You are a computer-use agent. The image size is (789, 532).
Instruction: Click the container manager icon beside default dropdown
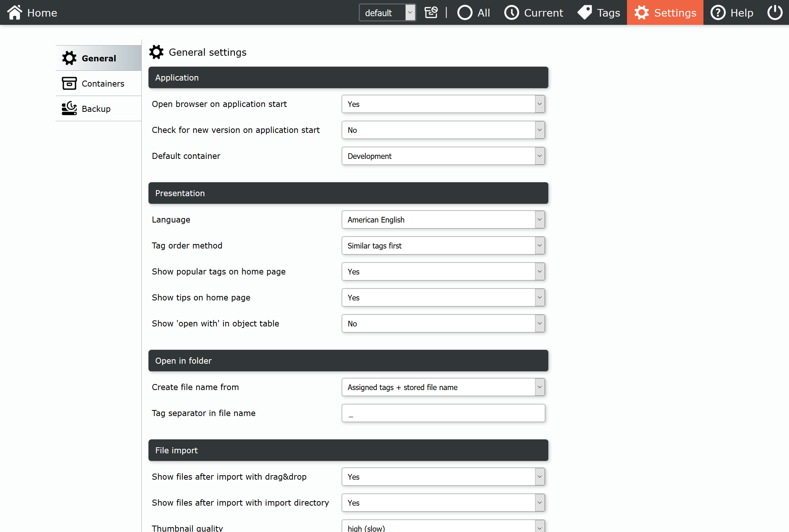point(431,12)
